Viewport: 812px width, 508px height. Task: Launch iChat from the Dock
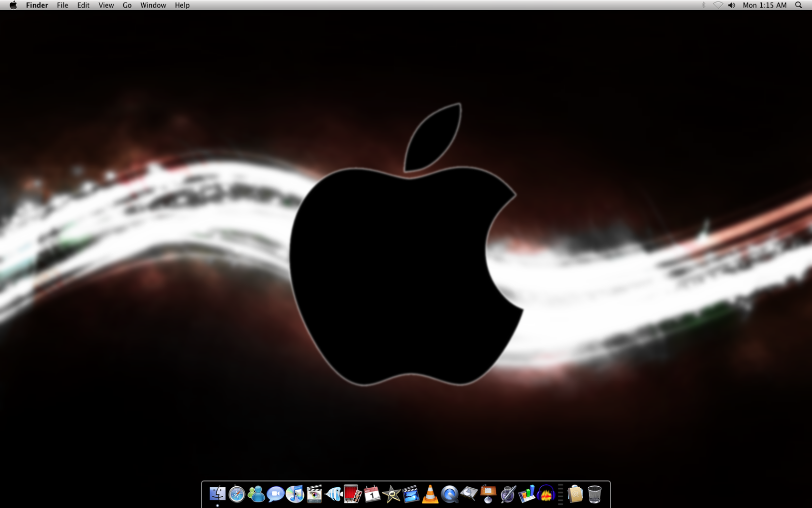(x=276, y=494)
